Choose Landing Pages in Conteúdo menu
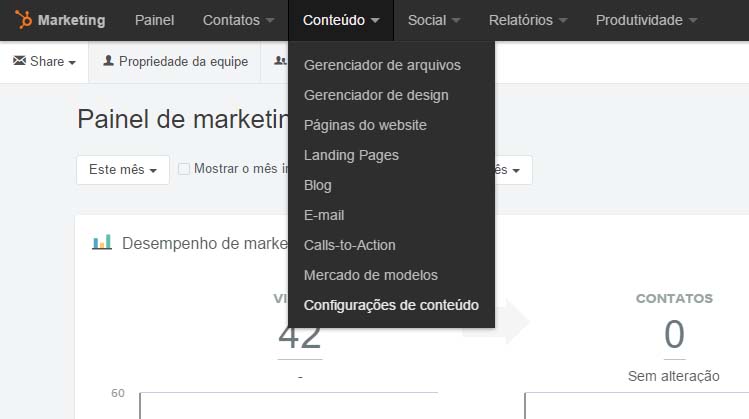The width and height of the screenshot is (749, 419). 351,155
